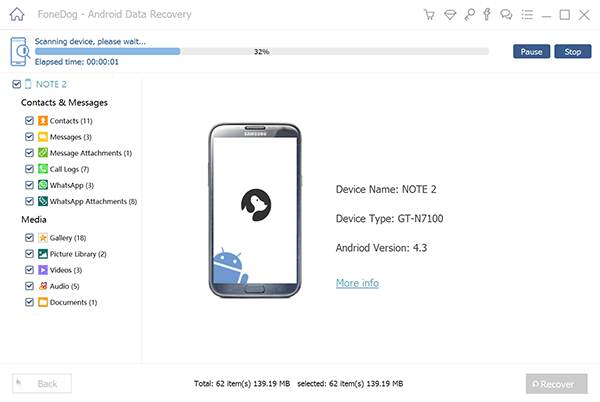This screenshot has width=600, height=402.
Task: Toggle the Picture Library (2) checkbox
Action: (29, 254)
